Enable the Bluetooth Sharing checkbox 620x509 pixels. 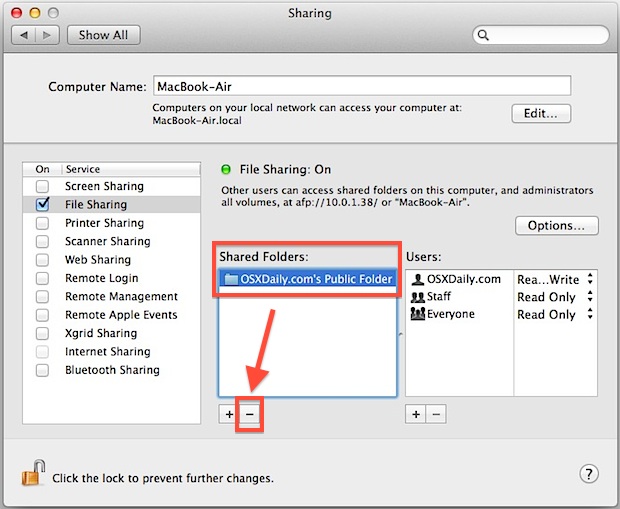click(42, 370)
